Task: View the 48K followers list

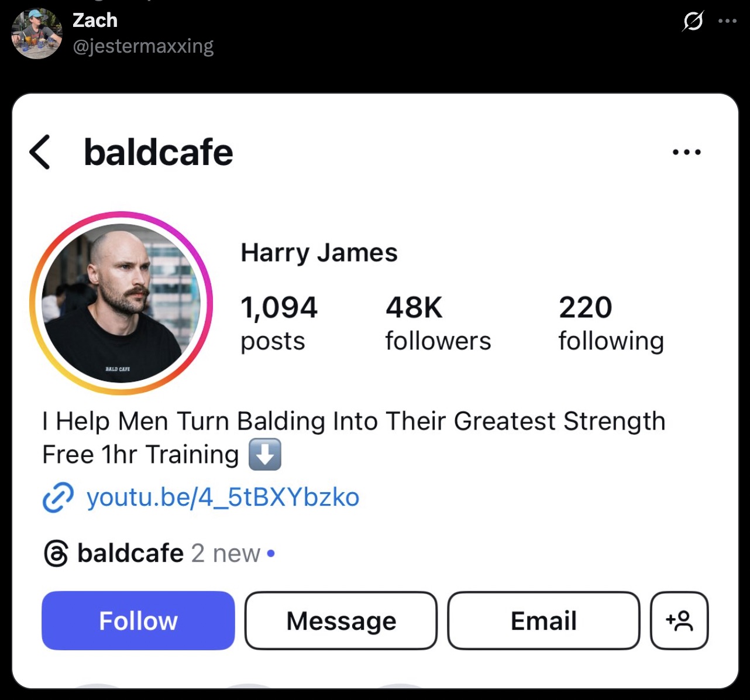Action: 438,324
